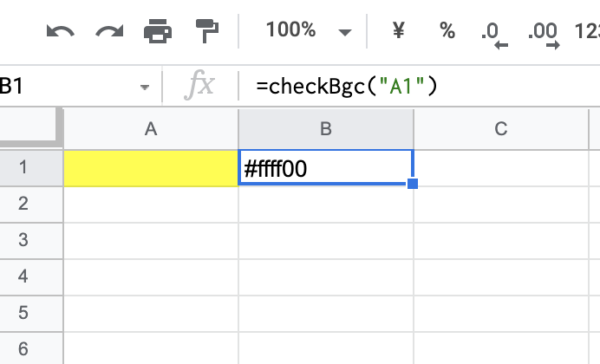Apply yen currency format

click(x=398, y=30)
